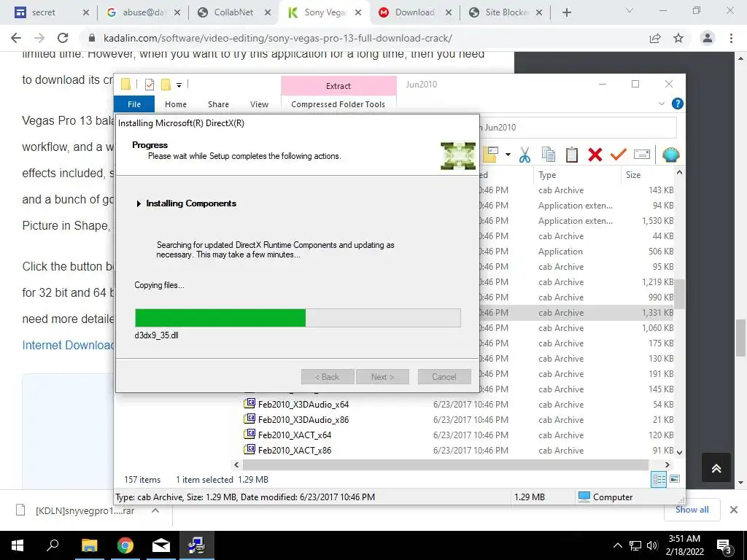Click the Explorer scroll right arrow
The width and height of the screenshot is (747, 560).
667,464
